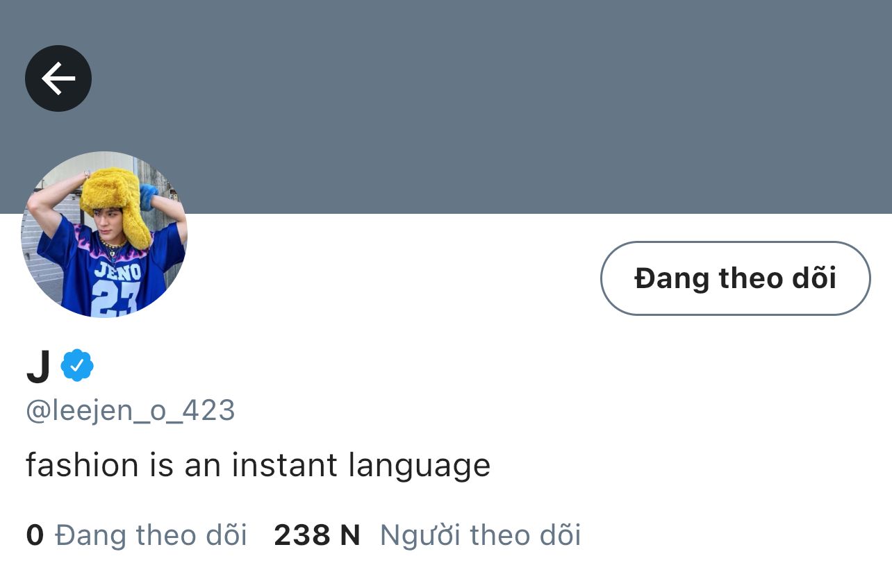Tap the white arrow inside the black circle
This screenshot has height=588, width=892.
point(58,78)
